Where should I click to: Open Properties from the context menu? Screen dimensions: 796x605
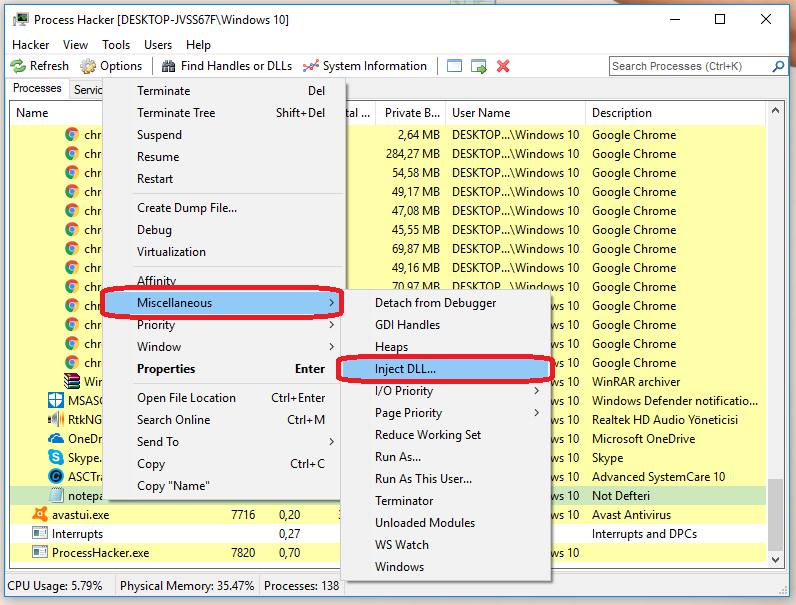pyautogui.click(x=224, y=369)
